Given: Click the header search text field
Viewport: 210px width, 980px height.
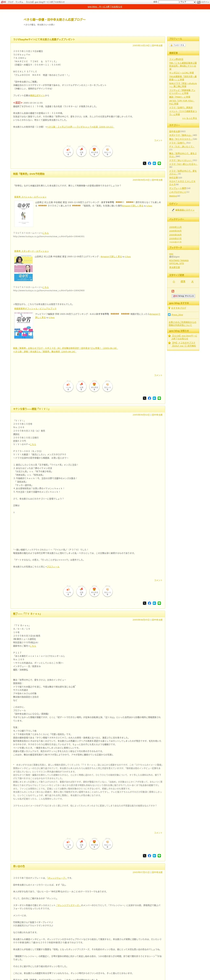Looking at the screenshot, I should (168, 2).
